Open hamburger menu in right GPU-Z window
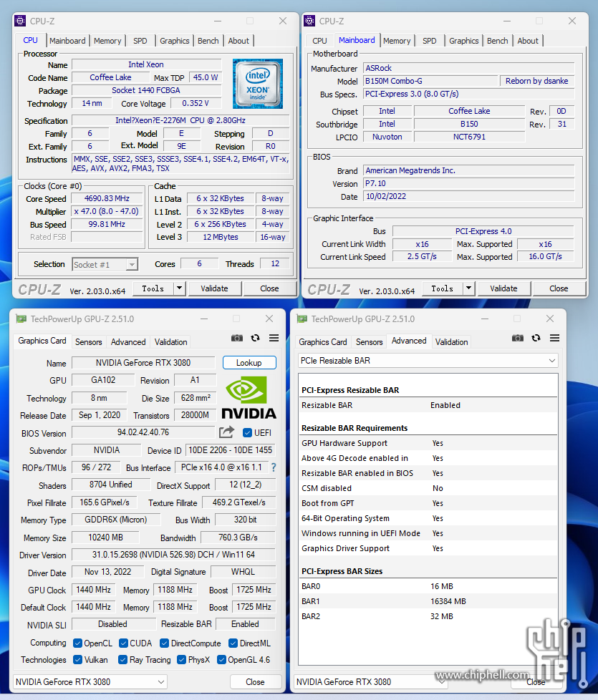 click(555, 338)
